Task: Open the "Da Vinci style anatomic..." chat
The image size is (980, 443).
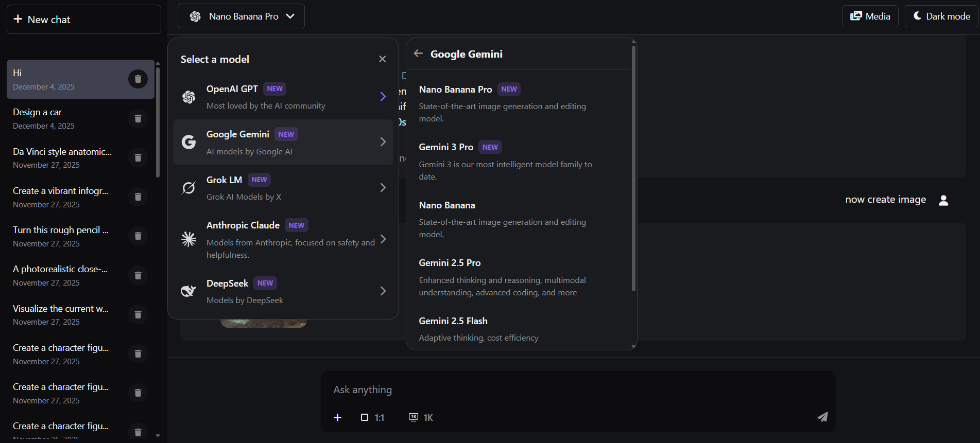Action: (80, 157)
